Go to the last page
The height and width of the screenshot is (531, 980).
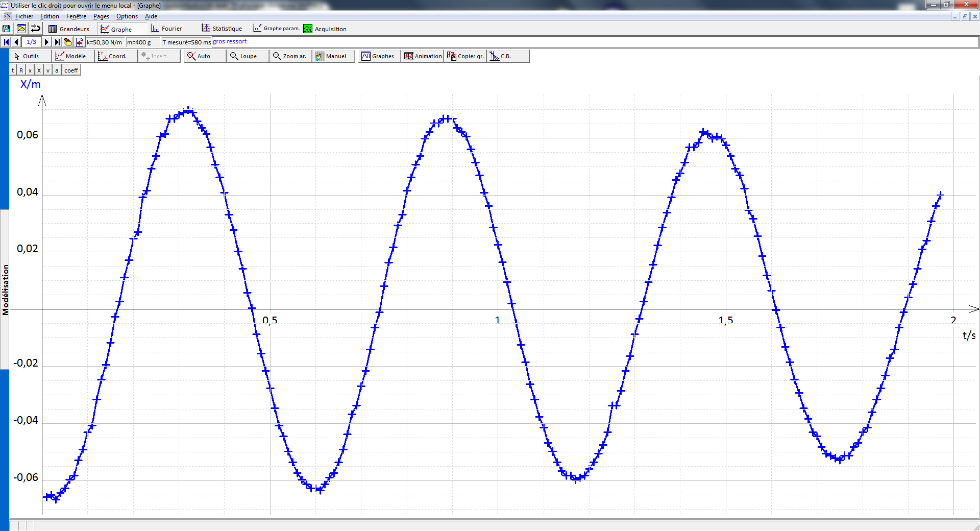(57, 42)
